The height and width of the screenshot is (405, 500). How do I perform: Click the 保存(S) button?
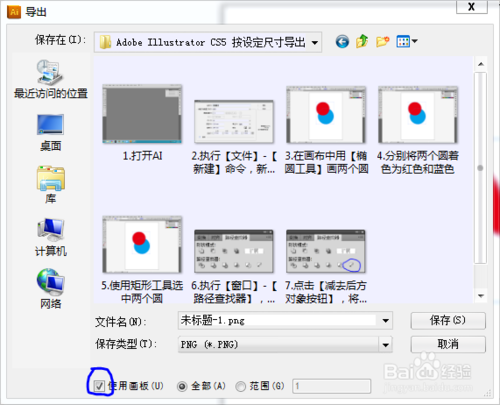click(x=448, y=321)
